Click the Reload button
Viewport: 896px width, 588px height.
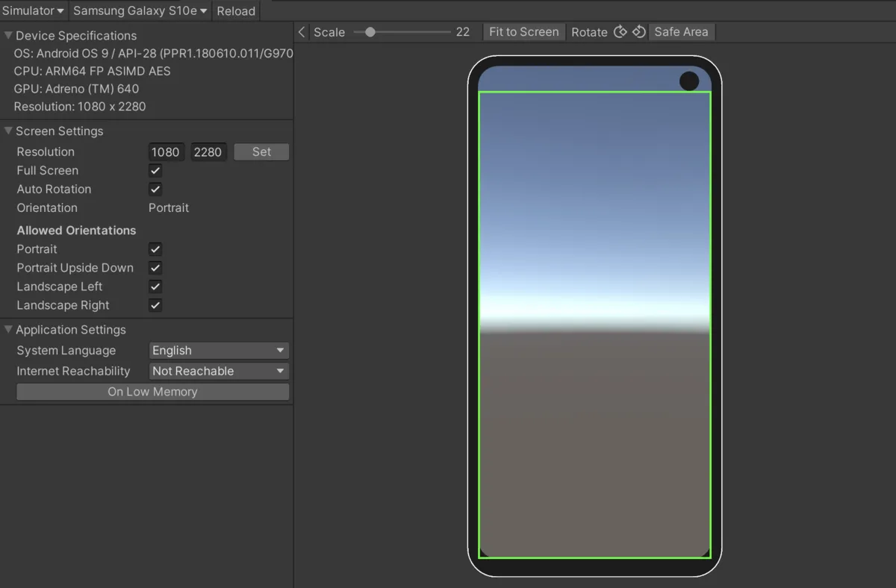pyautogui.click(x=236, y=11)
